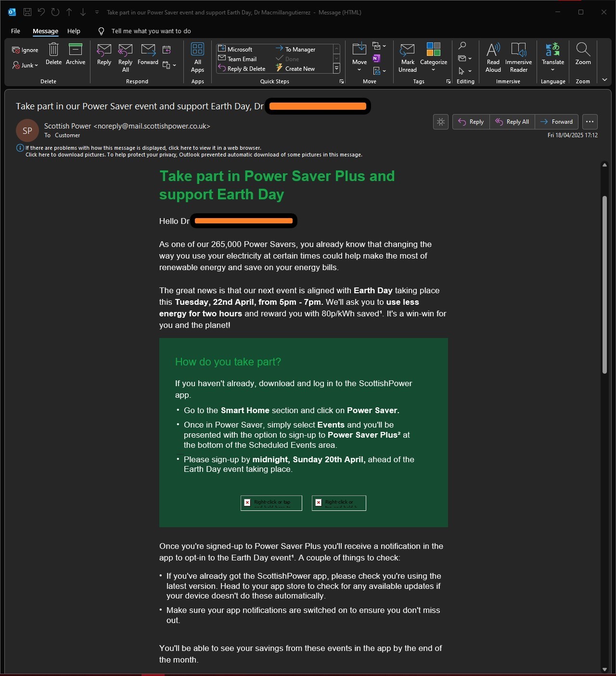Screen dimensions: 616x676
Task: Click Forward icon in the ribbon
Action: point(148,50)
